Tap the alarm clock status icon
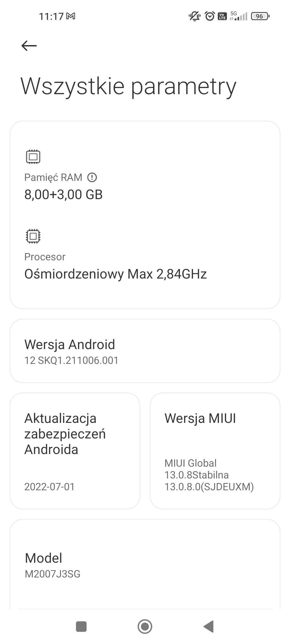 210,16
